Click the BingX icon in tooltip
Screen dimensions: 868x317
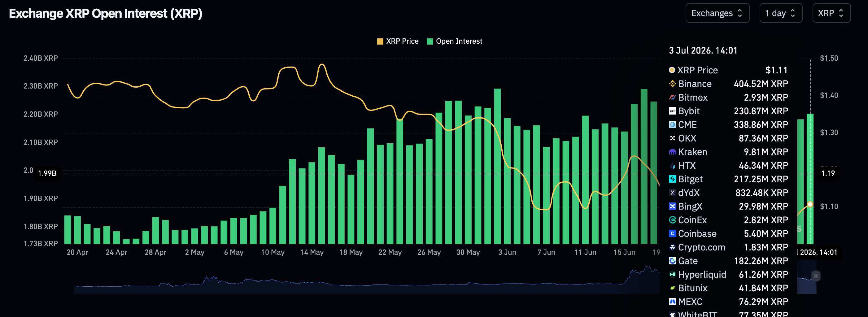point(672,206)
